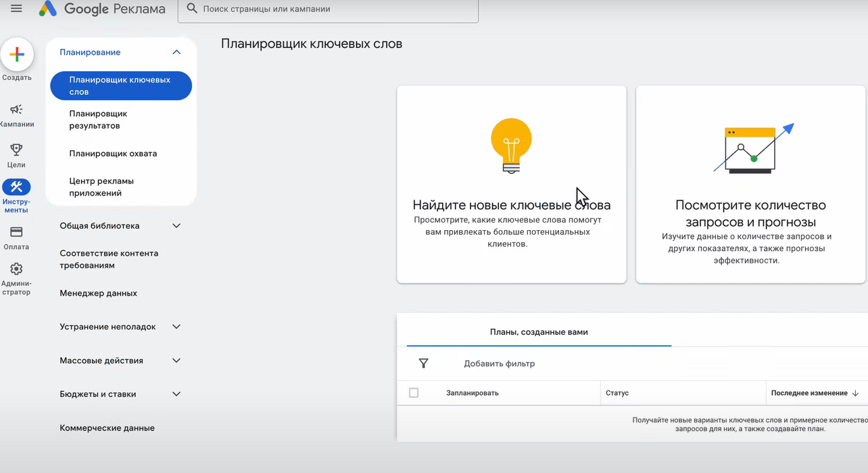The width and height of the screenshot is (868, 473).
Task: Expand Общая библиотека
Action: point(176,225)
